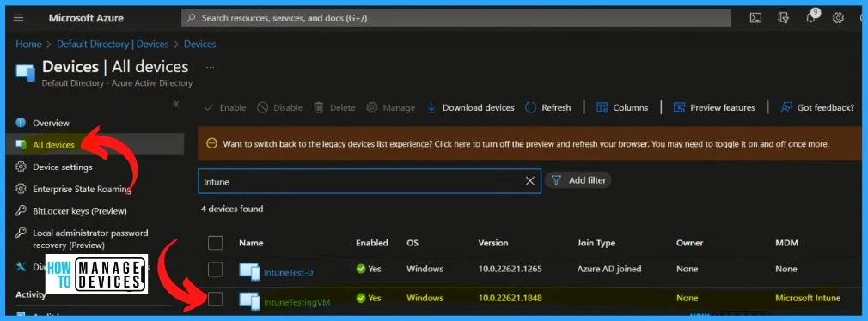Open Devices breadcrumb link
The image size is (868, 321).
[x=200, y=44]
